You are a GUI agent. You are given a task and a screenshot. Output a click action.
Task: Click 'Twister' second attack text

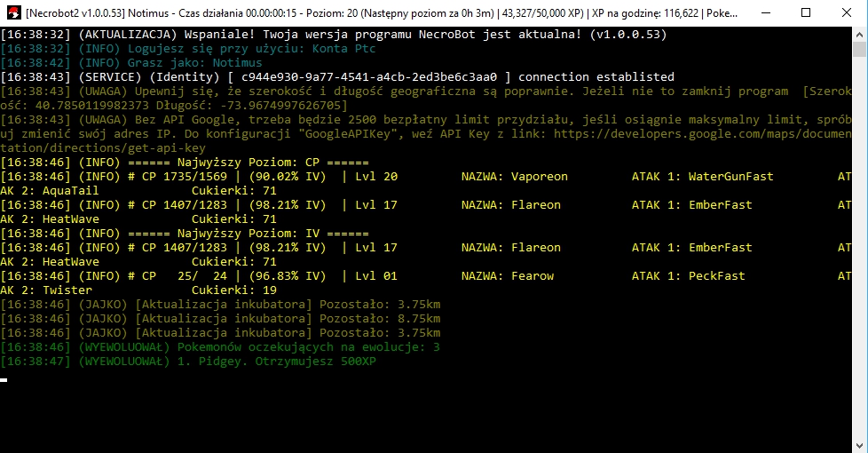click(67, 290)
